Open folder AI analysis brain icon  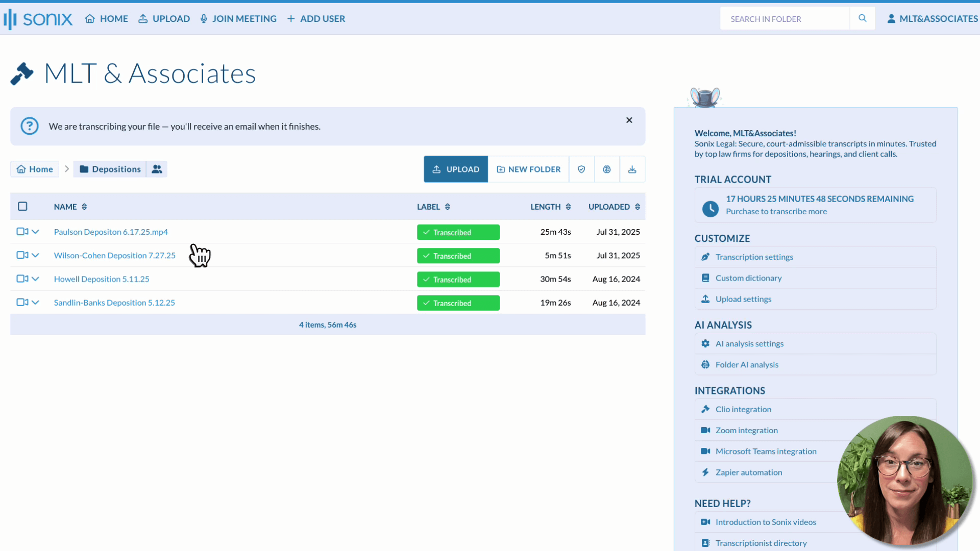click(x=607, y=169)
